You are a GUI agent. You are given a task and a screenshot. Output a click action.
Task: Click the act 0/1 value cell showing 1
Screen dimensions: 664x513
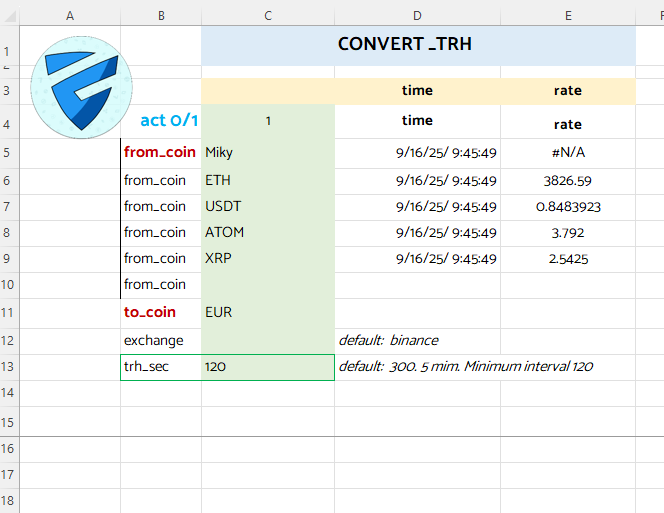coord(267,121)
